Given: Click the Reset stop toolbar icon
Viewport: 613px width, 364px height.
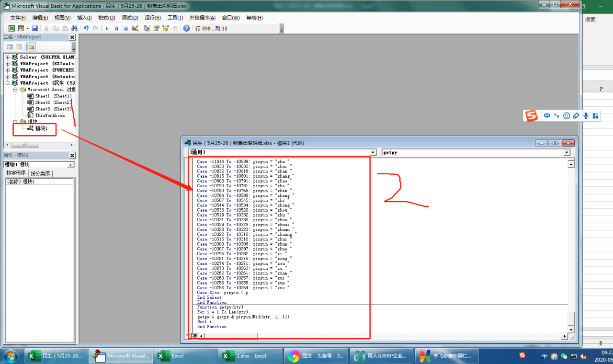Looking at the screenshot, I should tap(125, 28).
